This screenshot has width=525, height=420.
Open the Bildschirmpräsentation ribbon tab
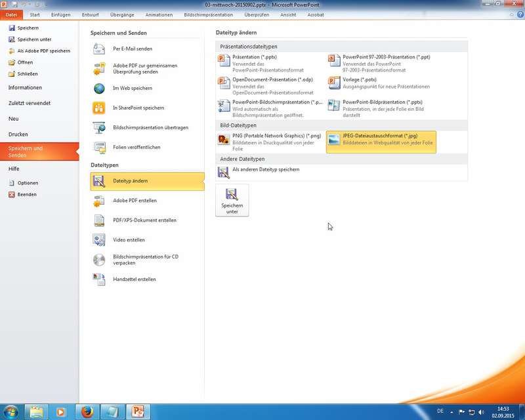(x=208, y=14)
